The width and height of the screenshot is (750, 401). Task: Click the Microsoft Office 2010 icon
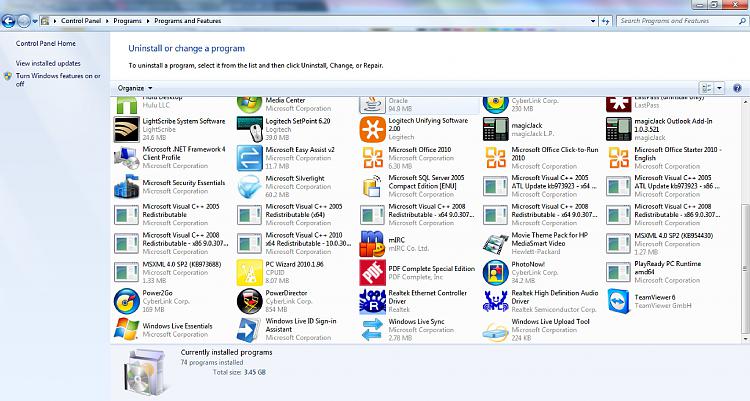[372, 158]
